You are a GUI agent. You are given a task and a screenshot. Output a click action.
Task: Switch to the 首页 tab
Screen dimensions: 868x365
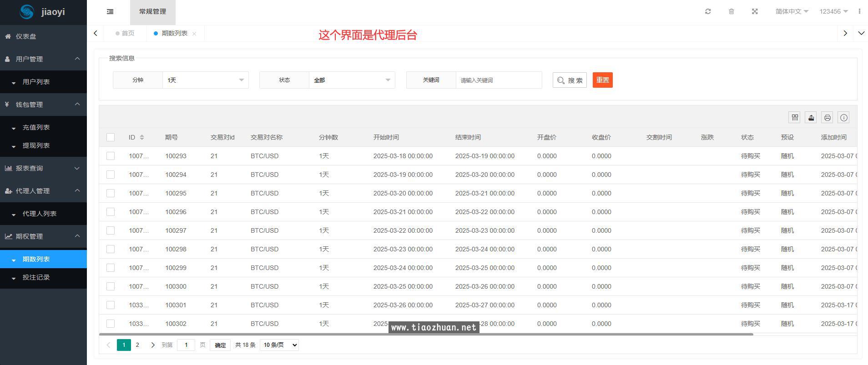click(x=125, y=33)
